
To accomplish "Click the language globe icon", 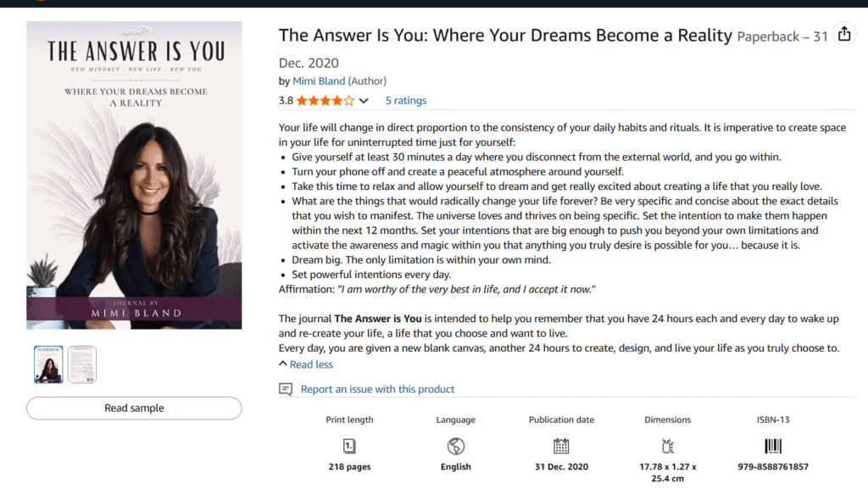I will click(455, 446).
